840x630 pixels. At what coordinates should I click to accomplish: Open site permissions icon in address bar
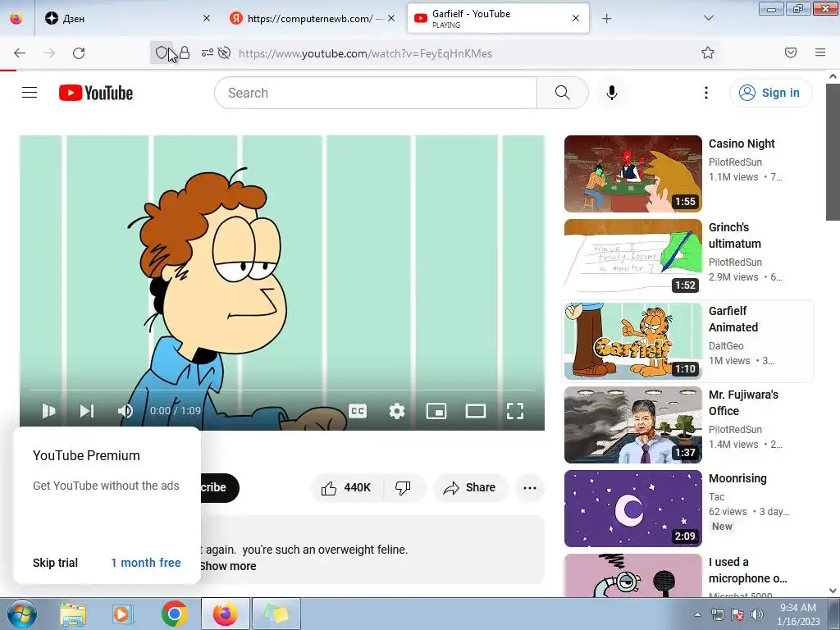(x=207, y=52)
